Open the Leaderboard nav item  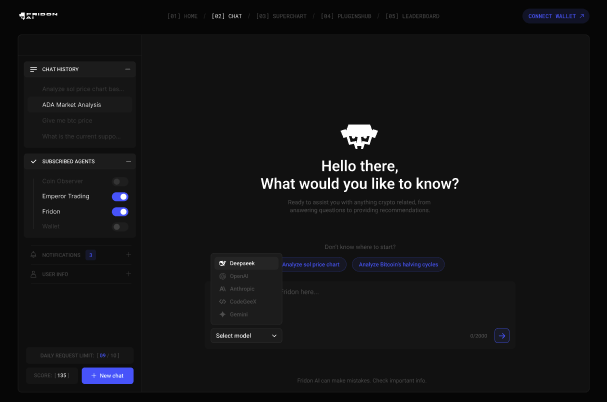point(413,16)
